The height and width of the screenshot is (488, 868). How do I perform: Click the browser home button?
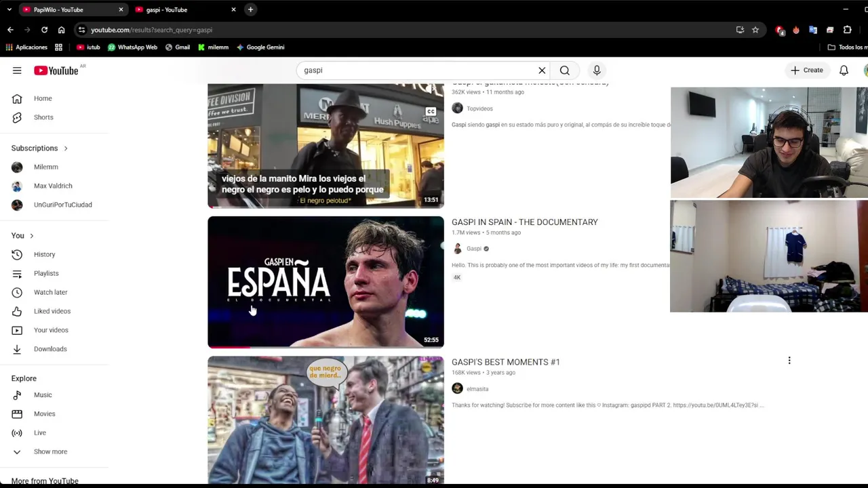[x=61, y=30]
